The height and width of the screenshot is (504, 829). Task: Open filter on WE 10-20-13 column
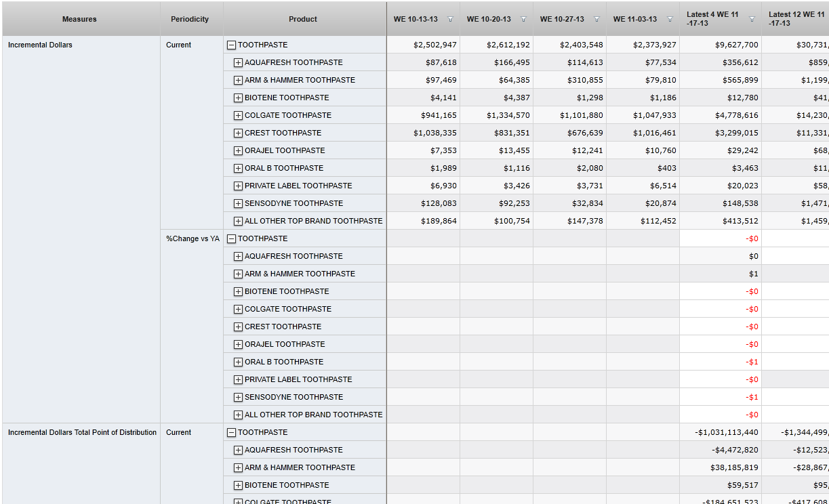(523, 20)
